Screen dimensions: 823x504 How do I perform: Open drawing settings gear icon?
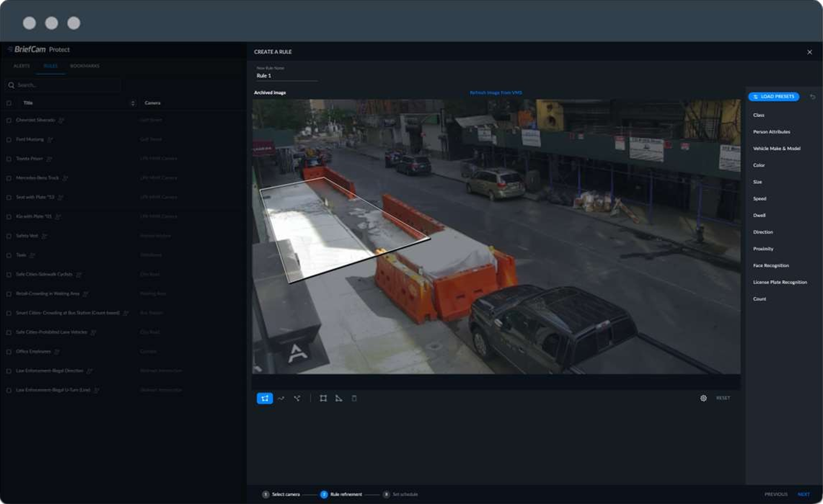tap(703, 398)
